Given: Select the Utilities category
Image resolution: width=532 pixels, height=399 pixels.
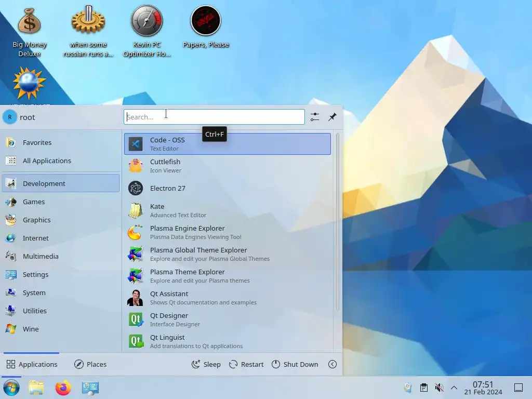Looking at the screenshot, I should pyautogui.click(x=61, y=311).
